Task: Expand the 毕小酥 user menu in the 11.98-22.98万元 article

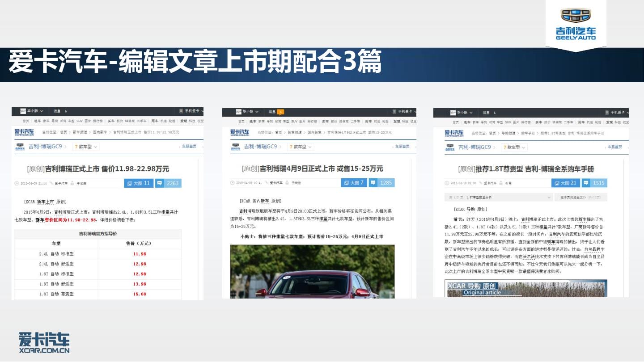Action: pos(35,111)
